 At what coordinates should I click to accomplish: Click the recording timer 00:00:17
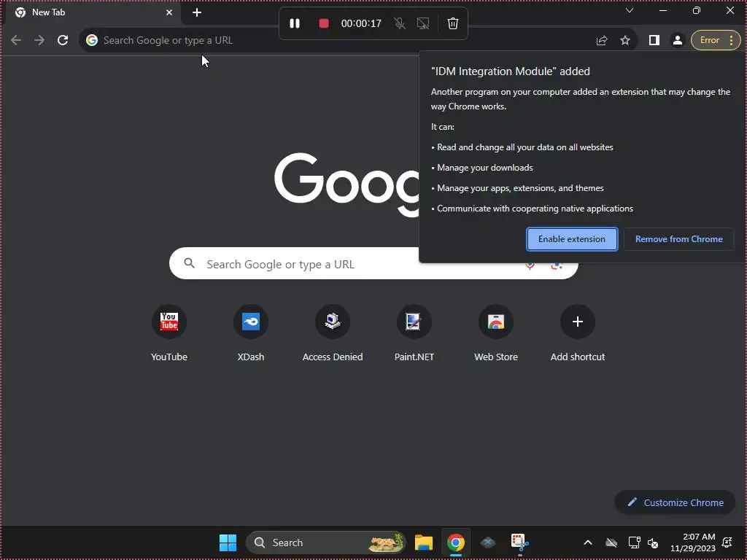pos(361,23)
